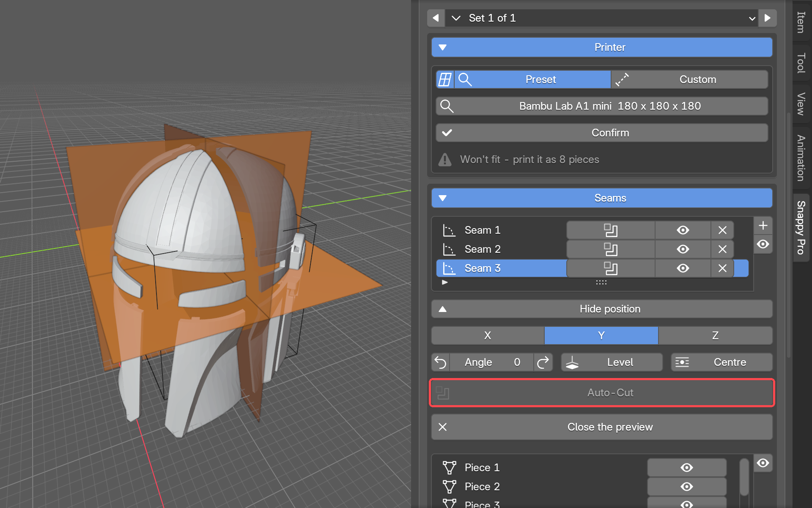Add a new seam with plus button
Screen dimensions: 812x508
(763, 225)
